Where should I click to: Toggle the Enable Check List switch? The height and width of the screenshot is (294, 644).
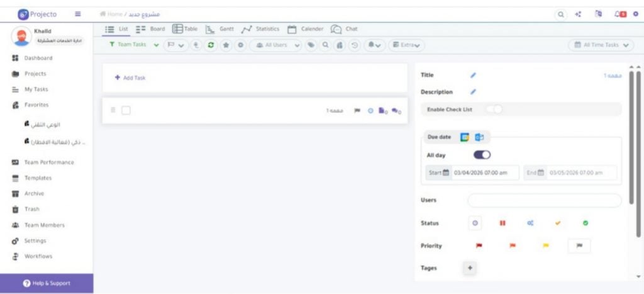pos(494,110)
